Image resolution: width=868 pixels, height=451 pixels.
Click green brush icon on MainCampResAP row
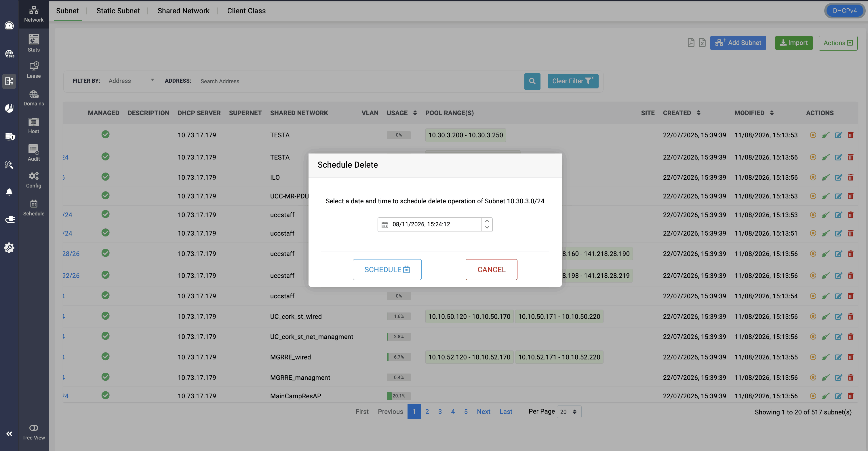point(825,396)
